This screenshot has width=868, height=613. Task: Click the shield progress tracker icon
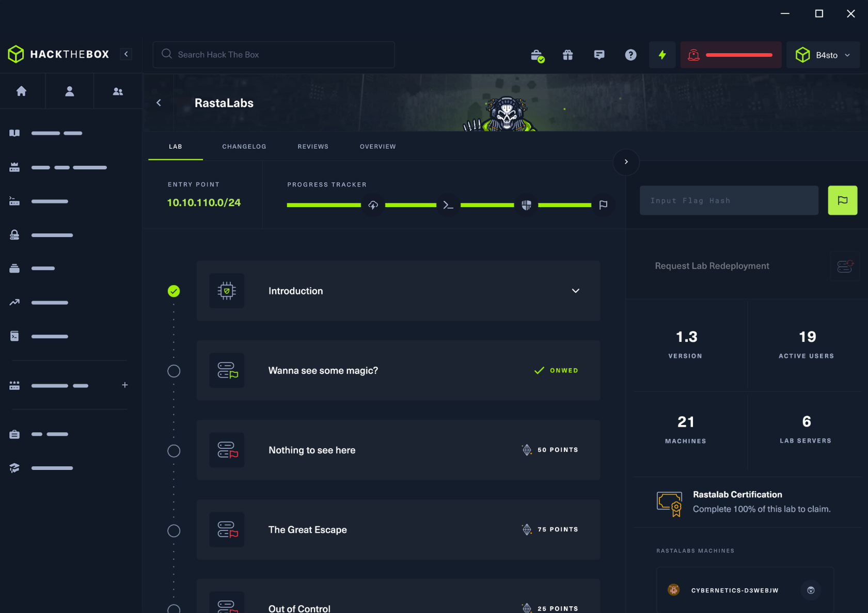(x=526, y=205)
